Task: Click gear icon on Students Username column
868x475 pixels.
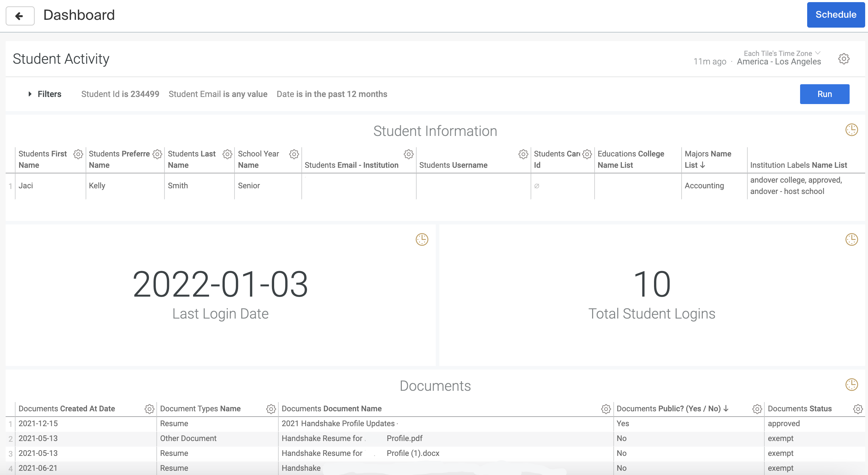Action: click(x=523, y=154)
